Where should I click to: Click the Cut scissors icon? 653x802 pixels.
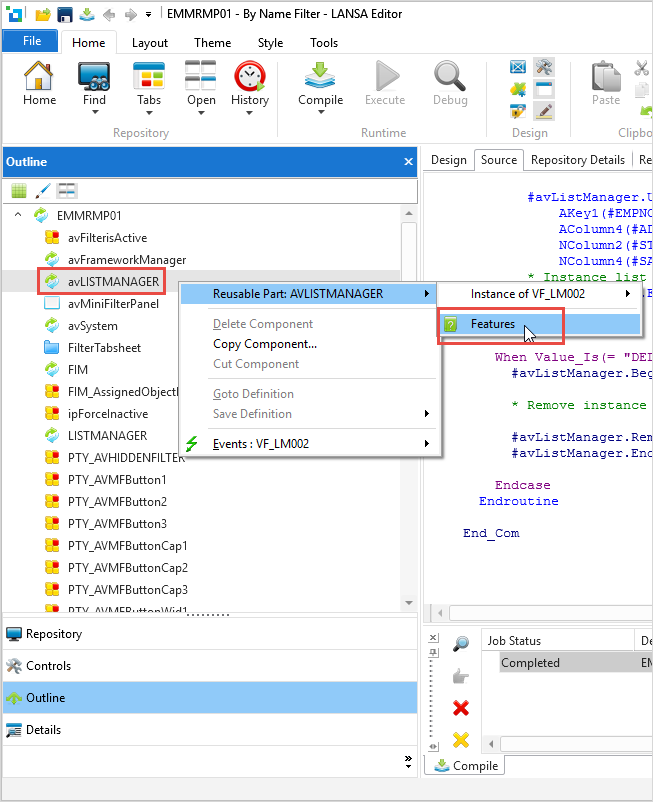click(x=641, y=68)
